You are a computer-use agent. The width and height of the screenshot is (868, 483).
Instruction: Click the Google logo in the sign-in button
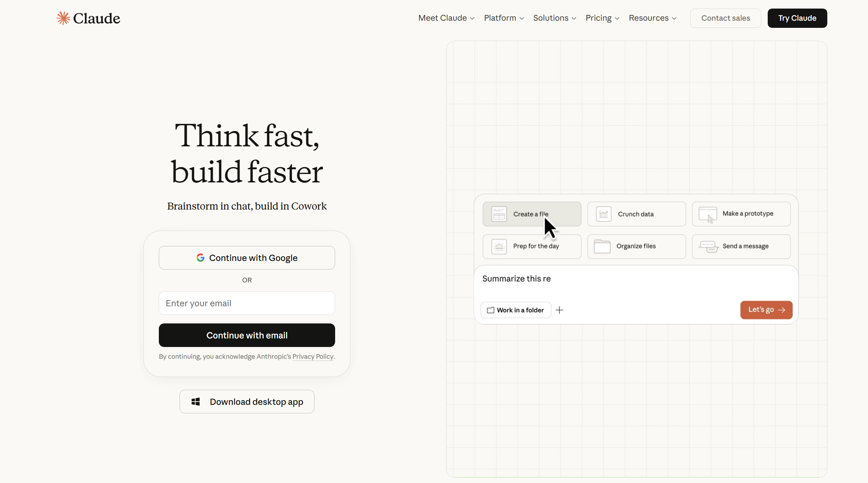coord(201,257)
